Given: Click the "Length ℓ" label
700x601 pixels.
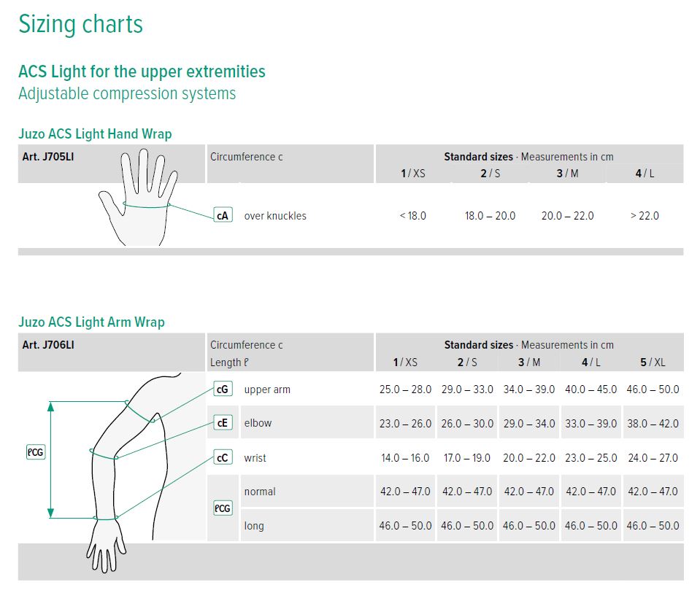Looking at the screenshot, I should pyautogui.click(x=229, y=362).
